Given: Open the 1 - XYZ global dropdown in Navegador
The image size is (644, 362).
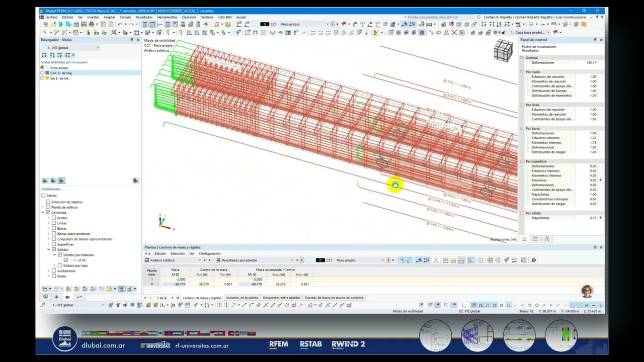Looking at the screenshot, I should coord(70,48).
